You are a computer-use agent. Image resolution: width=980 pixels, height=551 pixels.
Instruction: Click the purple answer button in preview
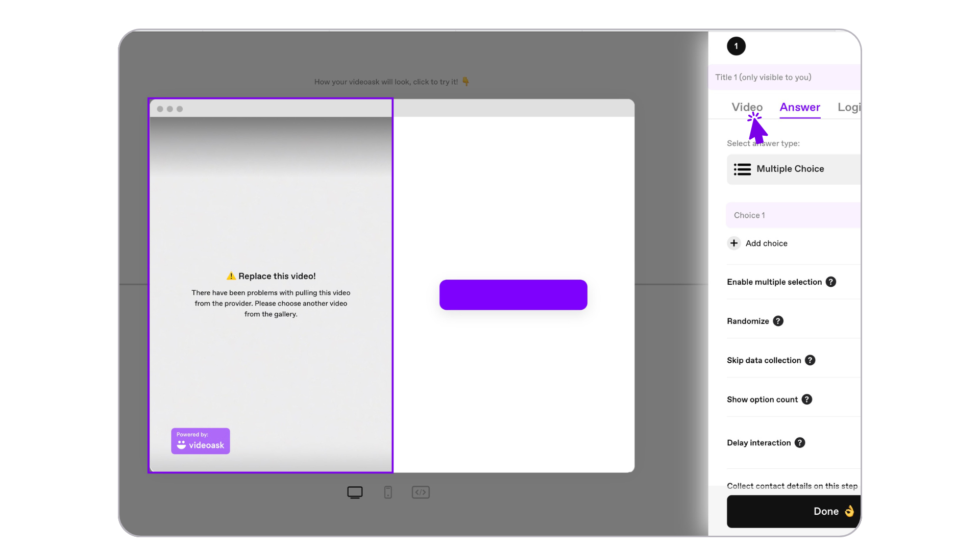tap(513, 295)
